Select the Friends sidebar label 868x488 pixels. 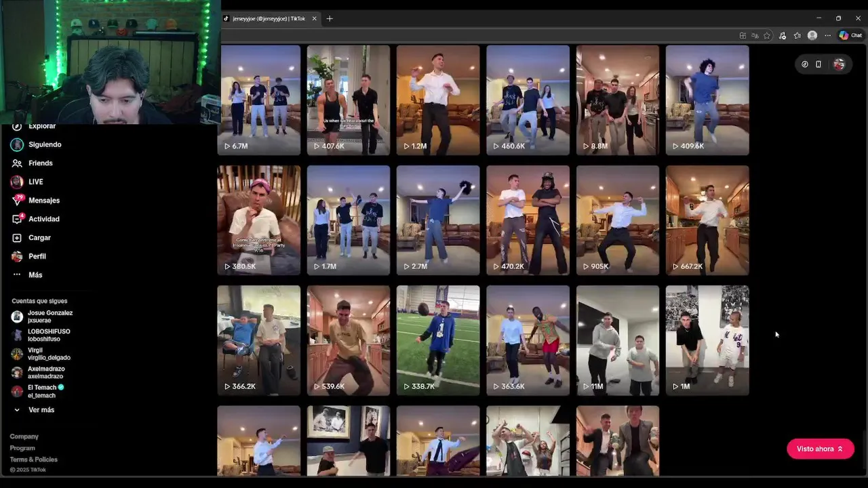point(41,163)
